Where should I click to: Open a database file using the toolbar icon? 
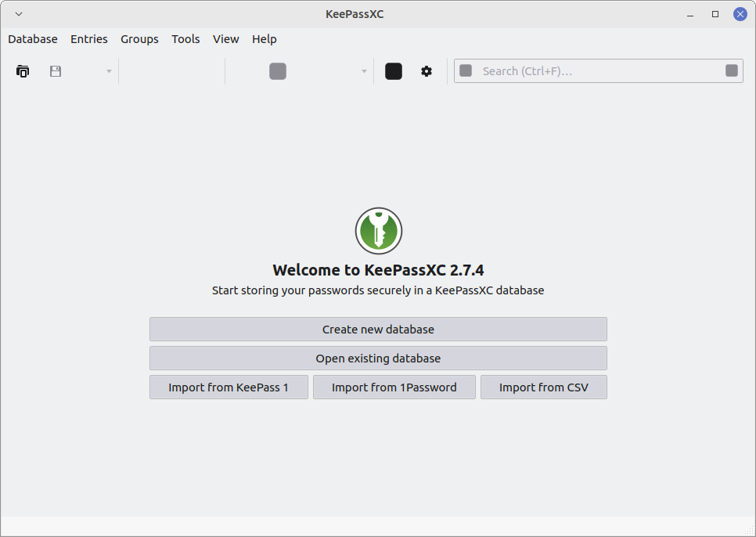[x=23, y=70]
